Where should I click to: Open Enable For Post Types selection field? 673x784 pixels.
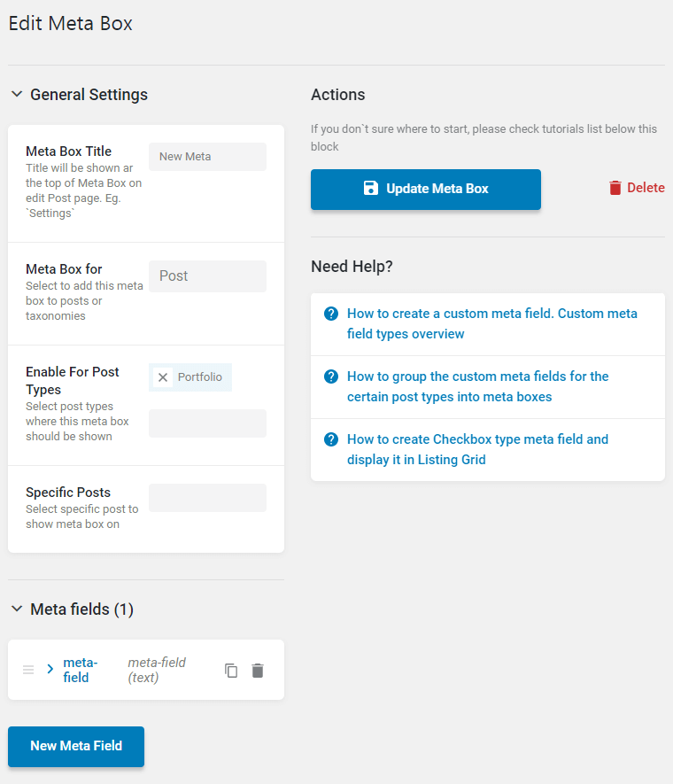pyautogui.click(x=207, y=423)
